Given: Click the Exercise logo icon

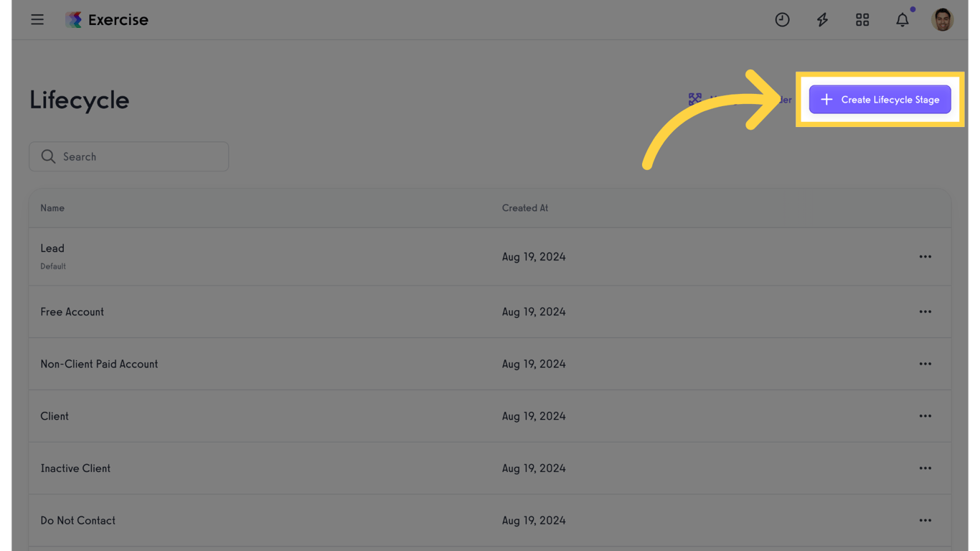Looking at the screenshot, I should (73, 20).
